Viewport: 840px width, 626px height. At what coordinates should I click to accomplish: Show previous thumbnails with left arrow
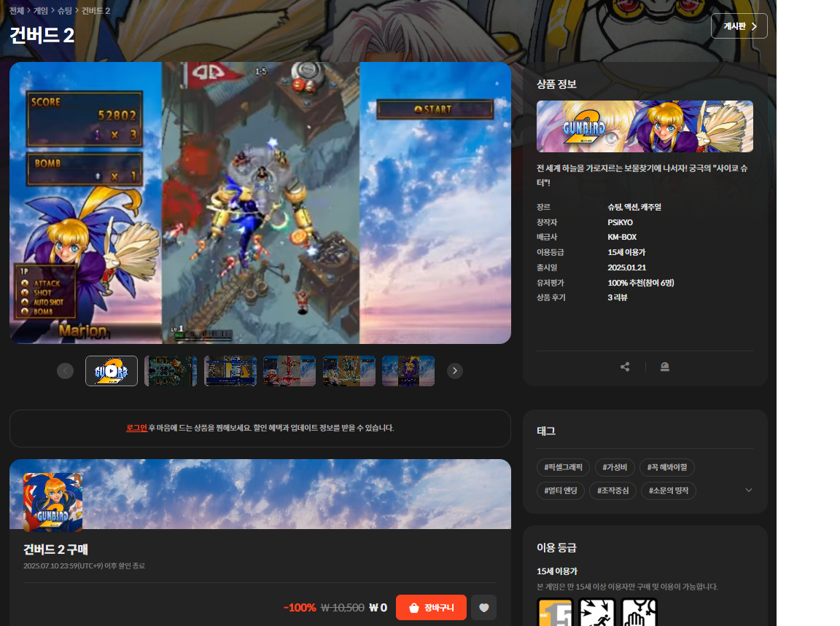(66, 370)
